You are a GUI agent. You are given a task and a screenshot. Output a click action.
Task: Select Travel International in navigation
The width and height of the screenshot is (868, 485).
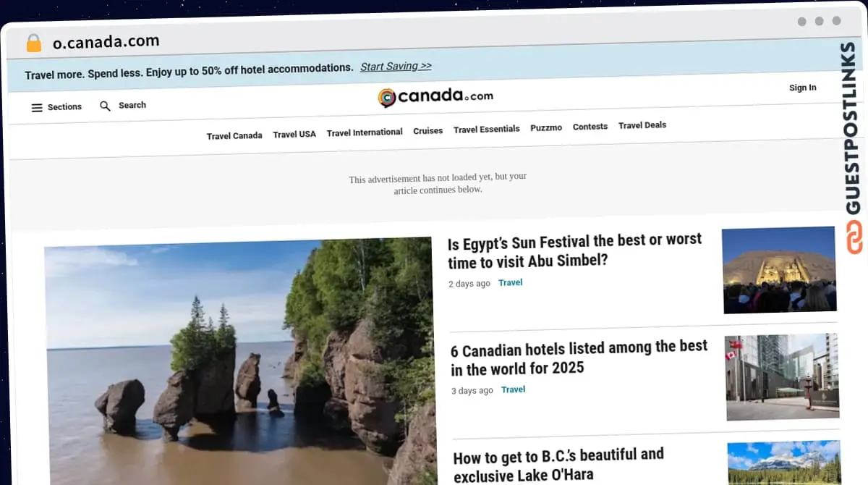pyautogui.click(x=365, y=132)
